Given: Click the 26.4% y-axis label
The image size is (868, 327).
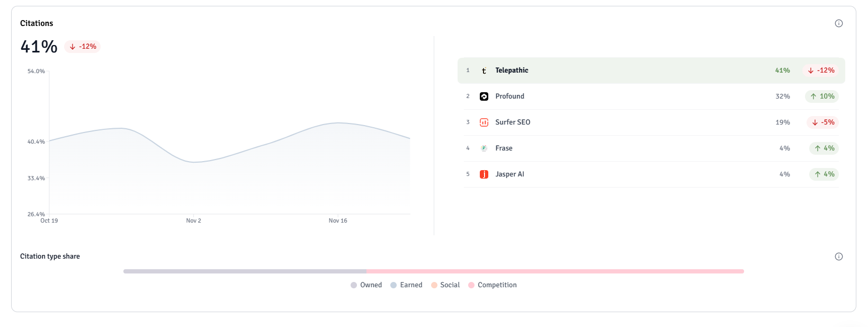Looking at the screenshot, I should 36,214.
